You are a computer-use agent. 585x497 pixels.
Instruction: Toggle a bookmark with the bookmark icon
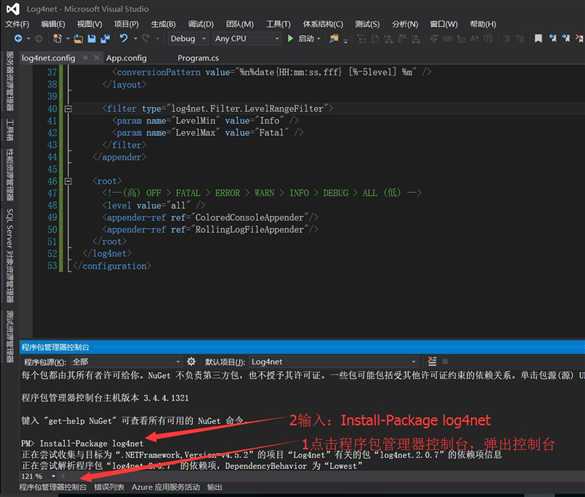[x=538, y=38]
